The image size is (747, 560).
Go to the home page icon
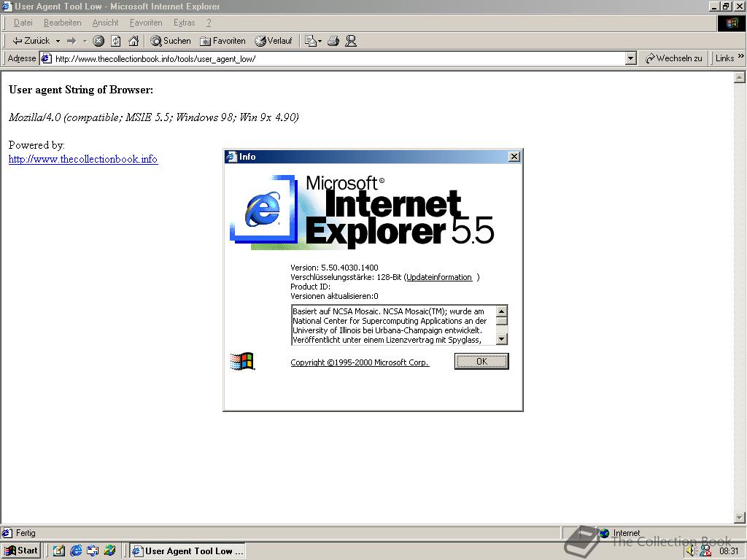click(133, 41)
